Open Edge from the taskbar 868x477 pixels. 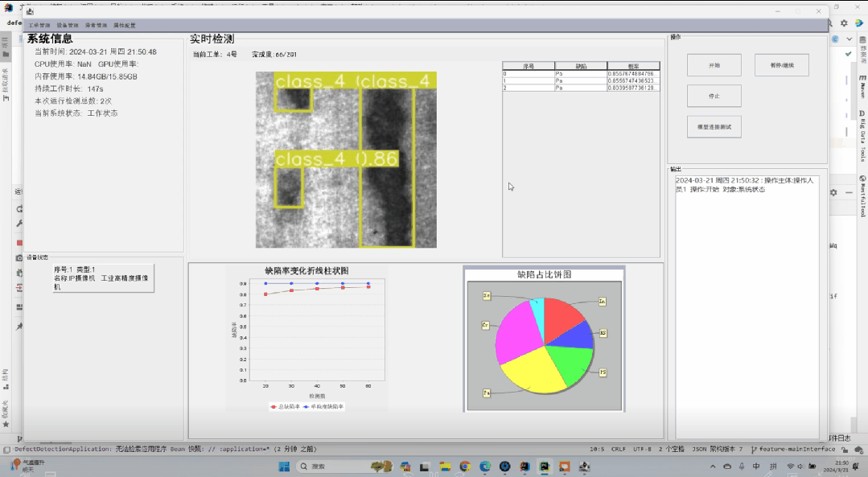(x=485, y=467)
